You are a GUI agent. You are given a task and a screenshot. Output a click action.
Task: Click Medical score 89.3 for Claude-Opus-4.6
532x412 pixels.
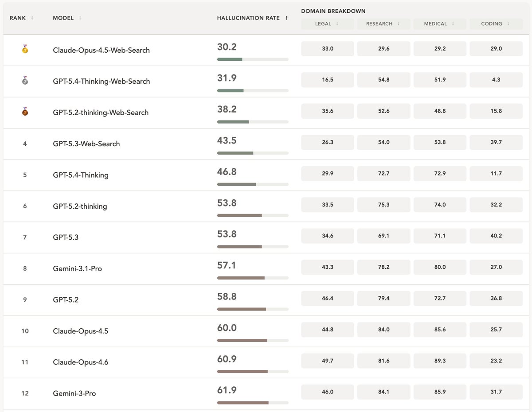pyautogui.click(x=440, y=361)
